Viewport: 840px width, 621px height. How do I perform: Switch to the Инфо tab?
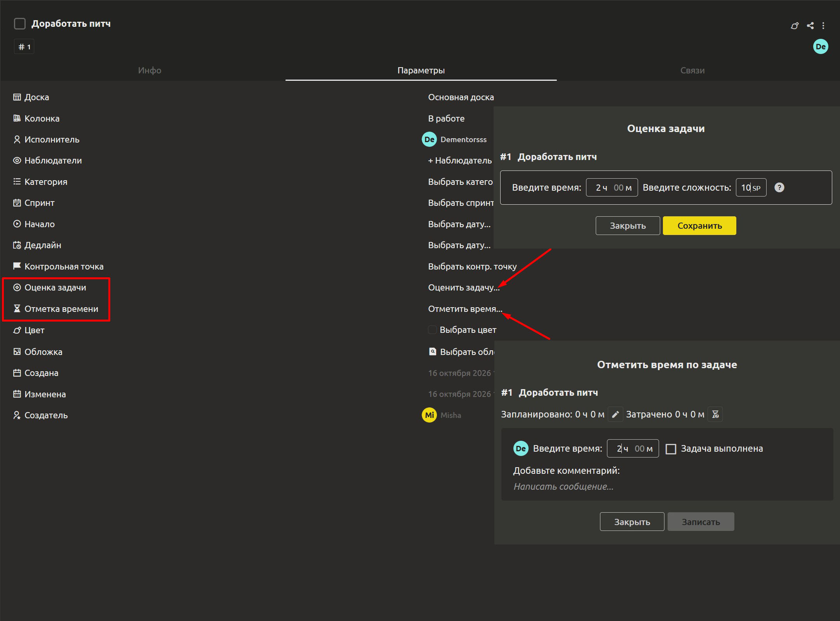pos(150,70)
